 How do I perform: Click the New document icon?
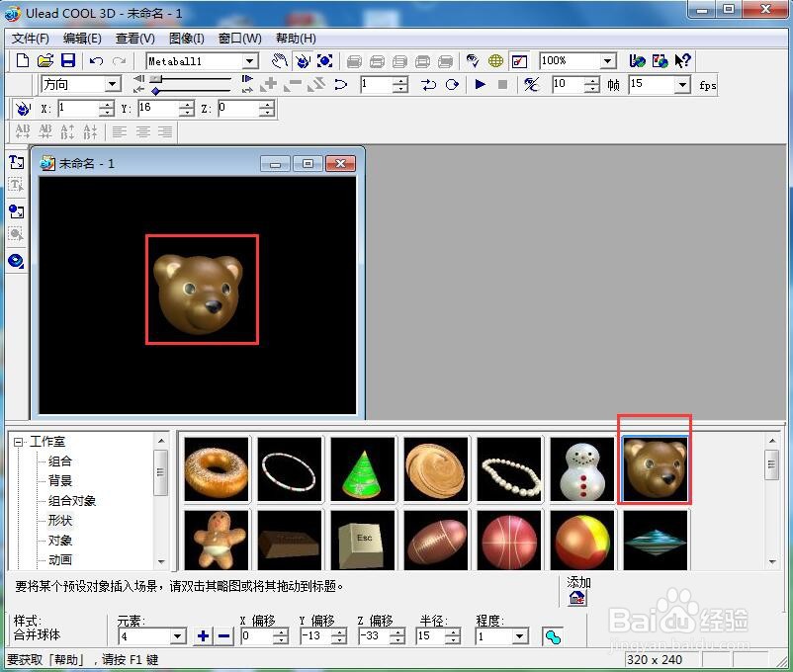pos(23,60)
